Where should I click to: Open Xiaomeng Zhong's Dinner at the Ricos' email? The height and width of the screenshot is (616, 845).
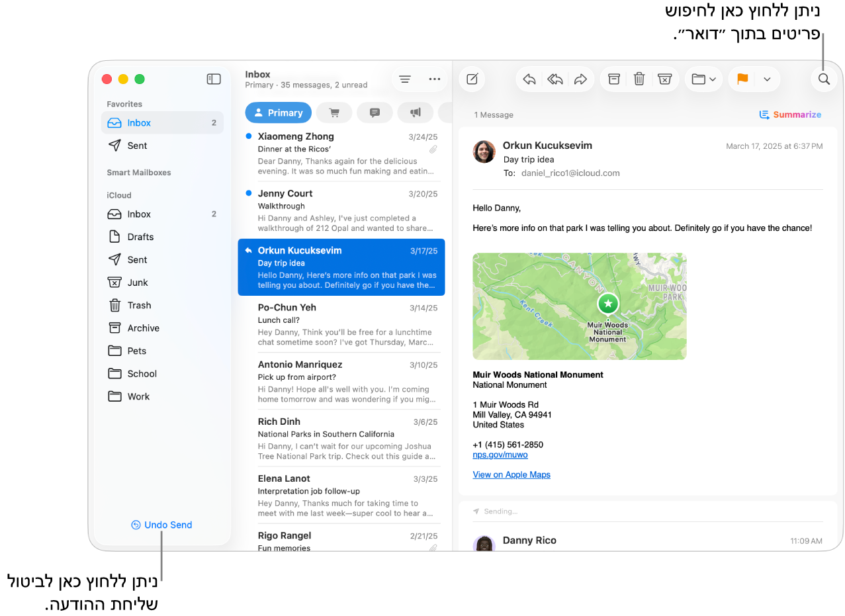[x=341, y=154]
